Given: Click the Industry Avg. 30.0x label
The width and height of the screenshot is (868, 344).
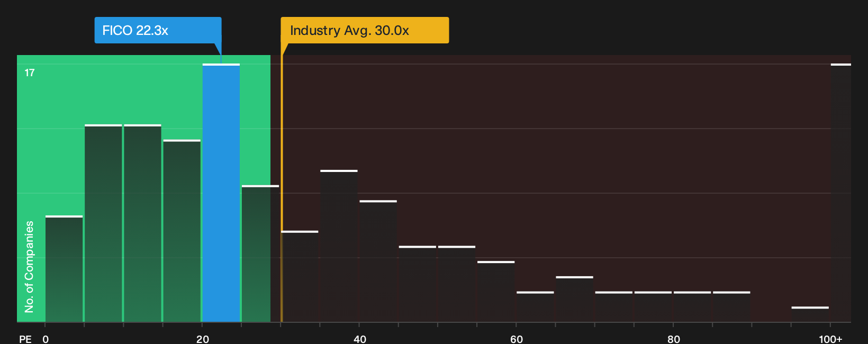Looking at the screenshot, I should 365,30.
